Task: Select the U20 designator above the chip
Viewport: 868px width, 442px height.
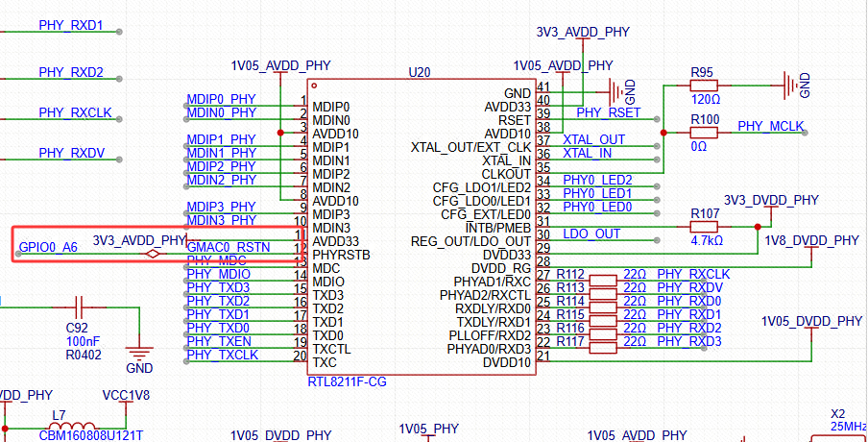Action: point(419,73)
